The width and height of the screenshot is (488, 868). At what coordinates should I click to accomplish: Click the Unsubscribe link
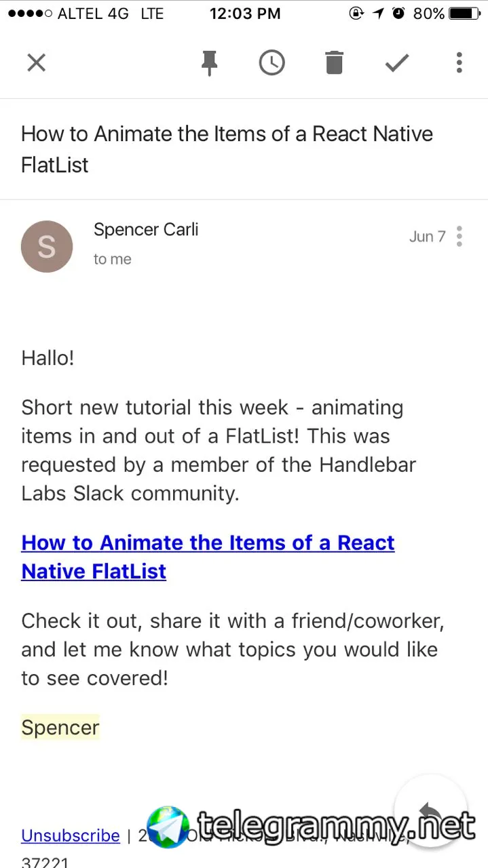point(71,835)
